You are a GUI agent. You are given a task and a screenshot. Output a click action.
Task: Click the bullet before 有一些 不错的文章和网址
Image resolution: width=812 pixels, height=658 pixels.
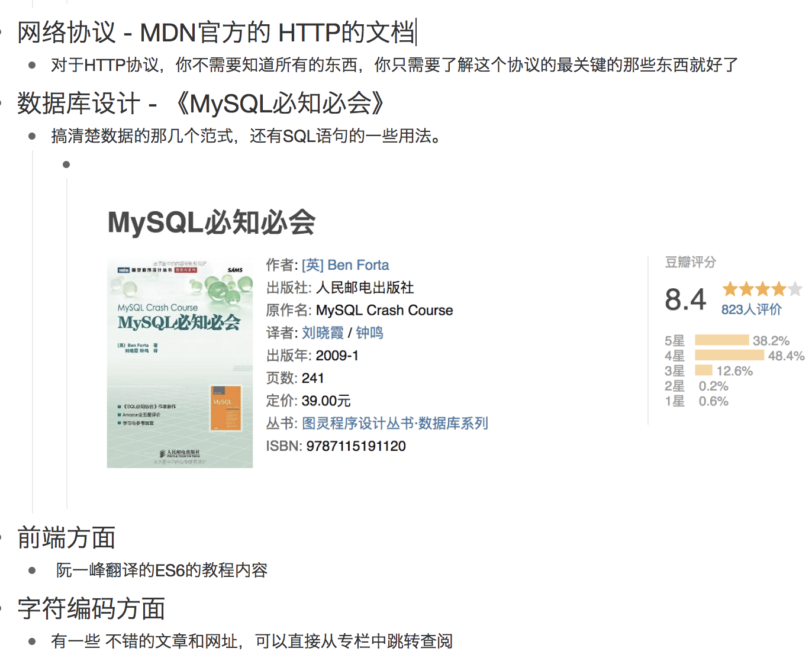point(32,641)
